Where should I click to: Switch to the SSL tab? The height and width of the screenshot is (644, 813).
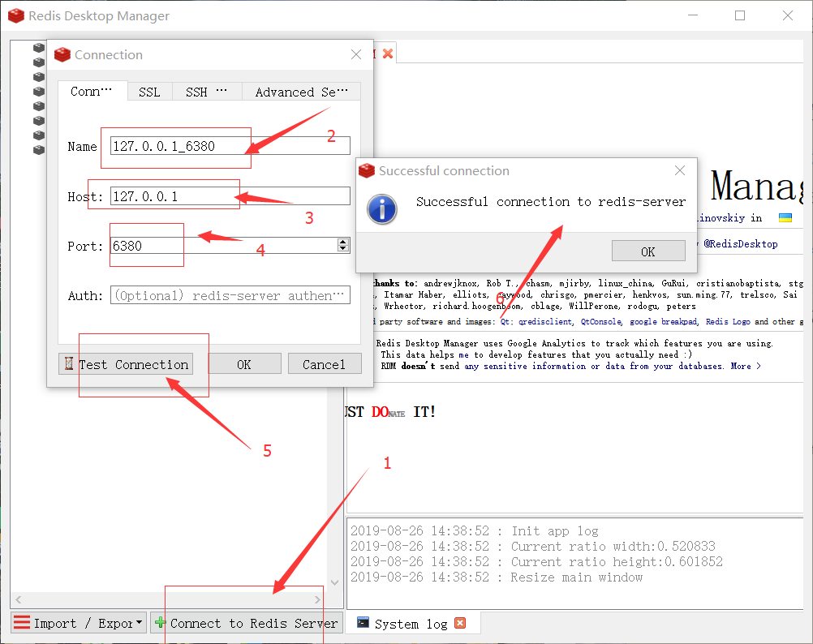point(149,92)
